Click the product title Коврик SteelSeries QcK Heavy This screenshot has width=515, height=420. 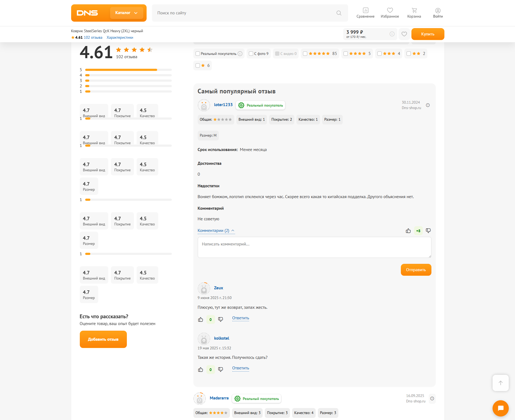pos(107,31)
